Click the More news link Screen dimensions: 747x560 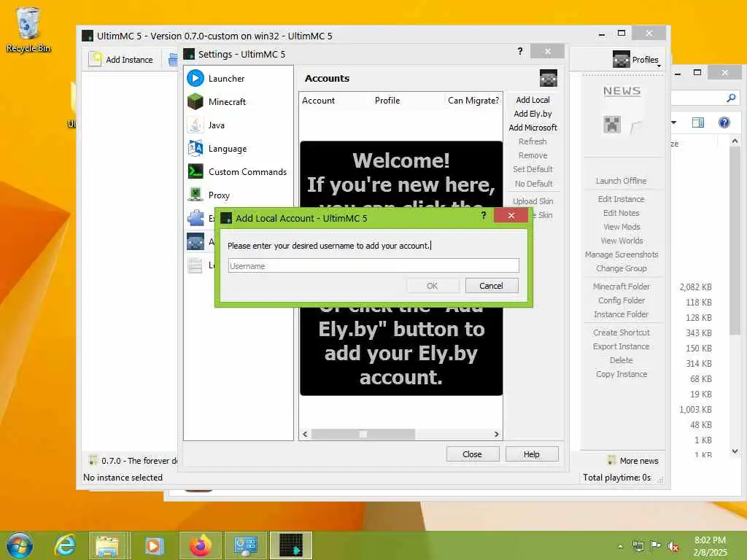[639, 461]
